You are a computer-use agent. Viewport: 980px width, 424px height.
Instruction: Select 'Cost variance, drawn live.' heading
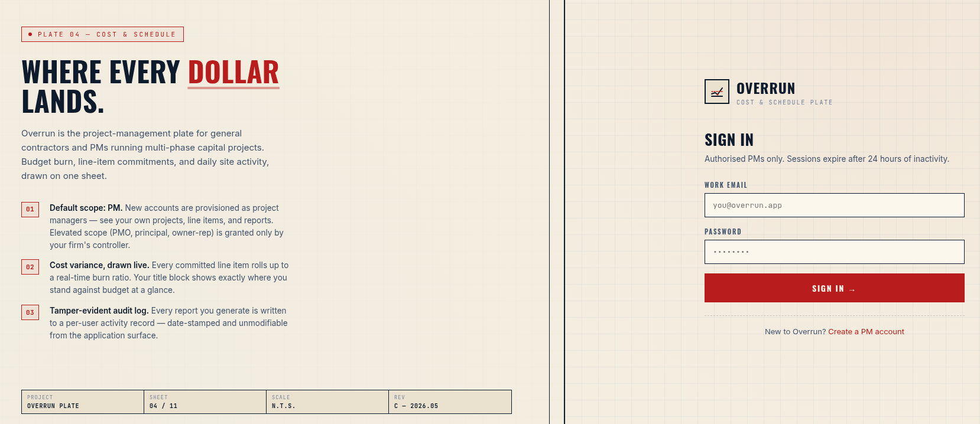[99, 265]
